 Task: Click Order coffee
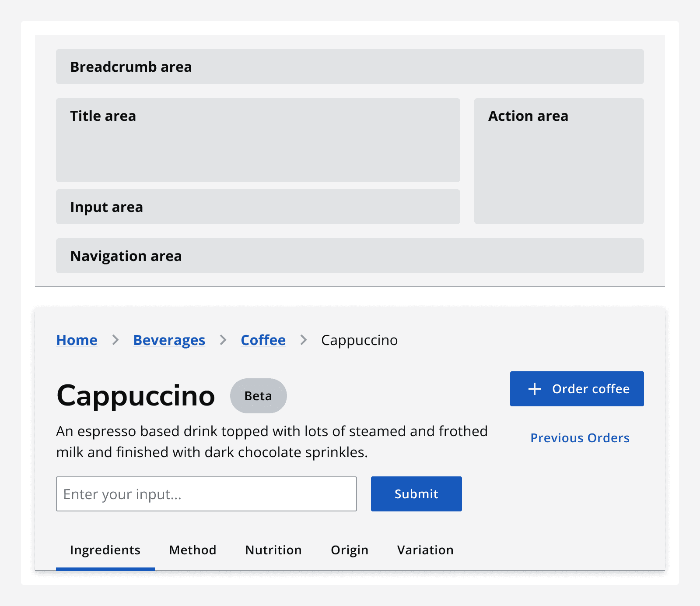tap(577, 389)
